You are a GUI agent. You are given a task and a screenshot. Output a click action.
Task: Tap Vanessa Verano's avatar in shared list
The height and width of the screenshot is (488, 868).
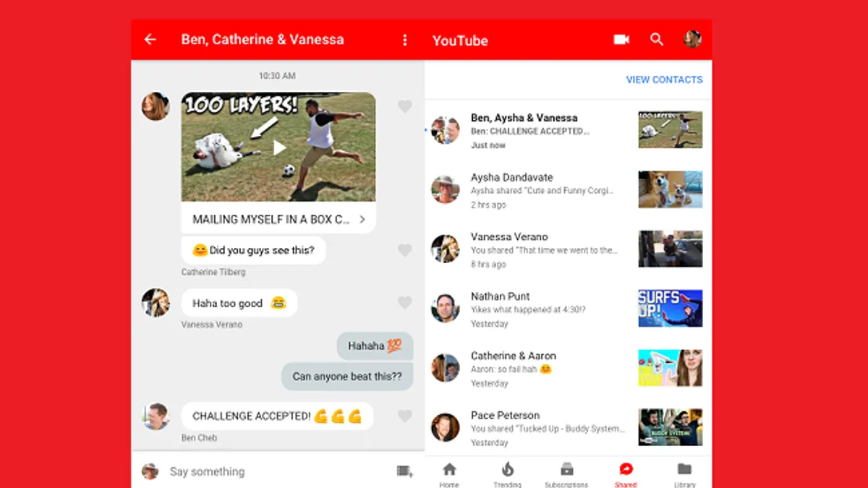coord(446,249)
